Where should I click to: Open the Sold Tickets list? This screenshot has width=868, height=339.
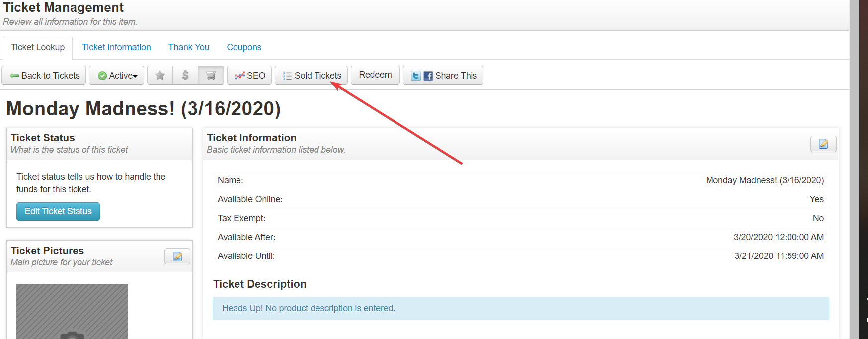click(x=312, y=76)
